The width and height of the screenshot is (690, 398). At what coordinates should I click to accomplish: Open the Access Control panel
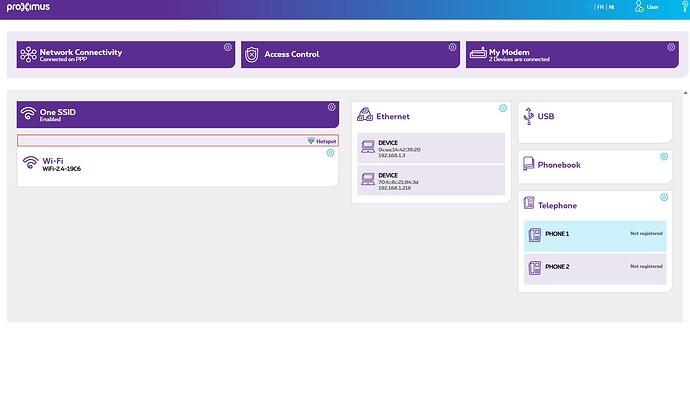[x=350, y=55]
